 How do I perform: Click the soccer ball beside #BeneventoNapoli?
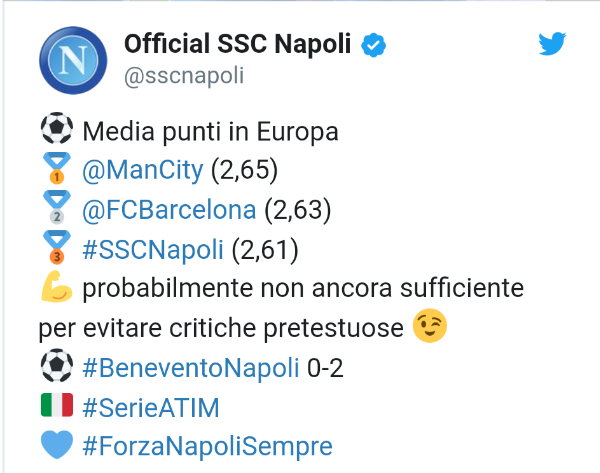pos(57,366)
